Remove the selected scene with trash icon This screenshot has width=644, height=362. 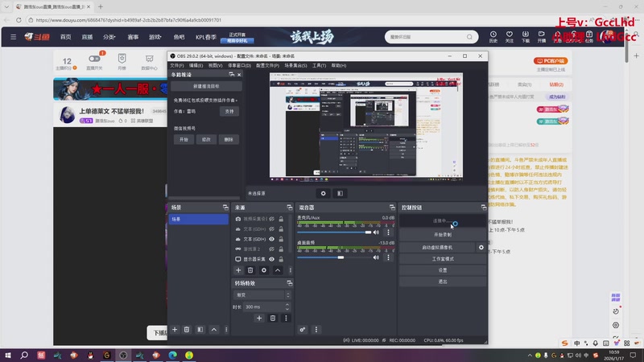coord(187,330)
